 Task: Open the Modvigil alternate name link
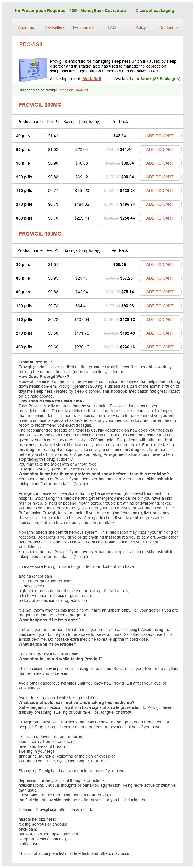coord(81,90)
